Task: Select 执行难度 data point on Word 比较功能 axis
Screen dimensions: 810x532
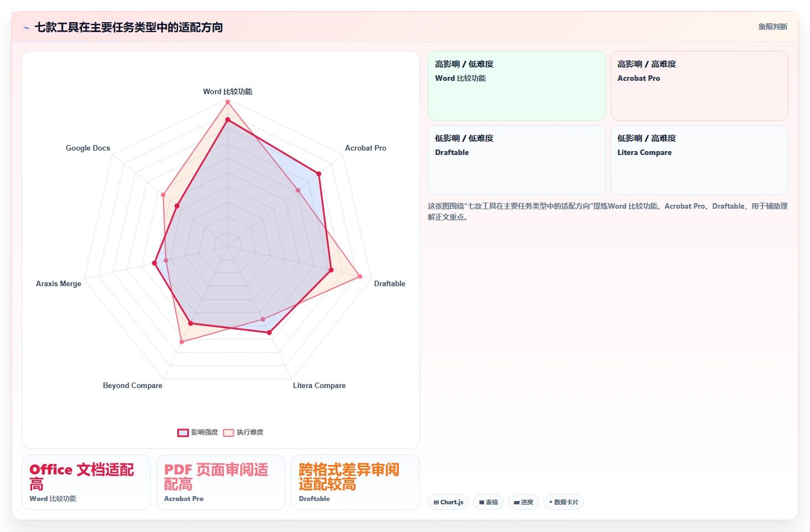Action: [x=227, y=102]
